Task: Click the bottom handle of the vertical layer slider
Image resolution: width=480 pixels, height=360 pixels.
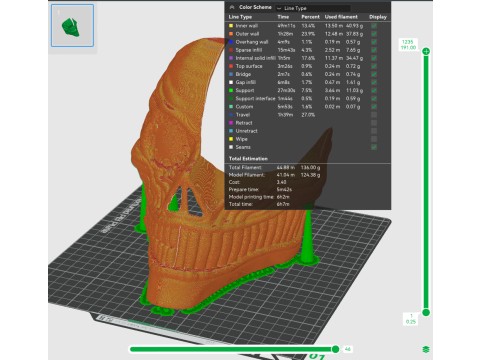Action: coord(426,312)
